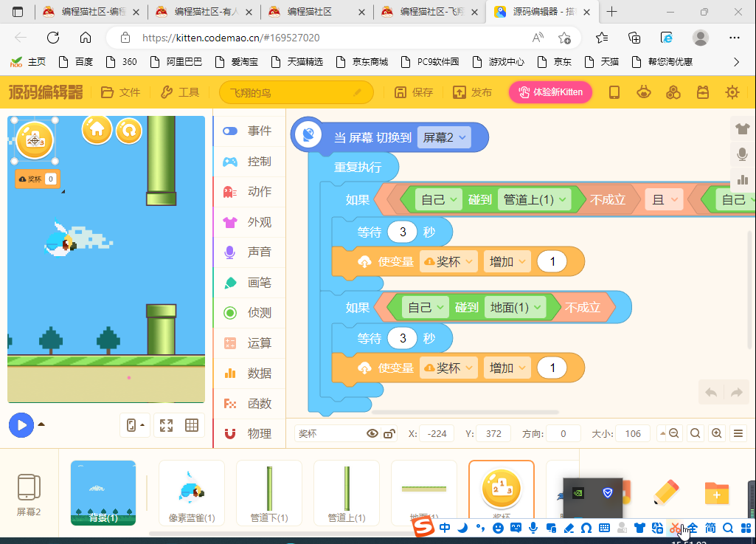
Task: Open second 增加 operation dropdown
Action: coord(507,368)
